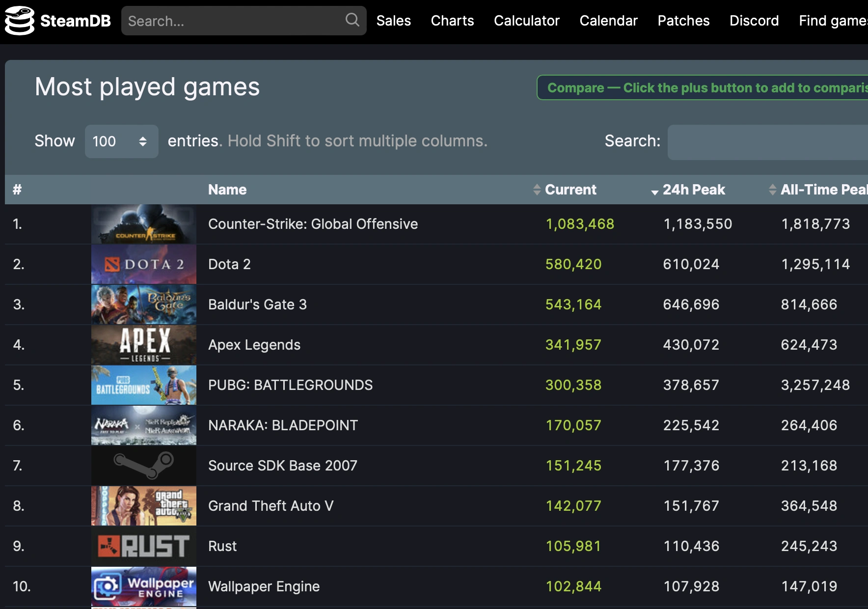Open the Counter-Strike game thumbnail

coord(144,224)
